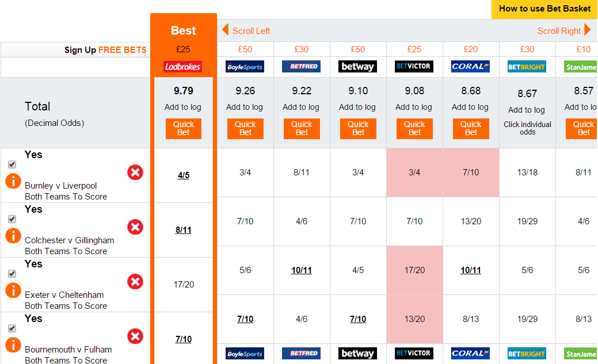
Task: Click the StanJames logo in bottom row
Action: click(x=581, y=353)
